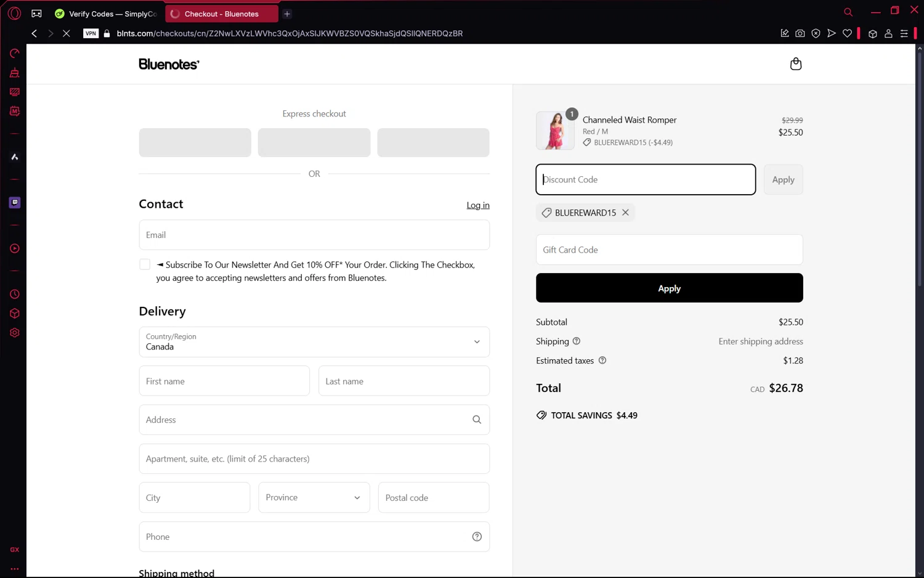Click the middle Express checkout placeholder button

click(x=314, y=142)
